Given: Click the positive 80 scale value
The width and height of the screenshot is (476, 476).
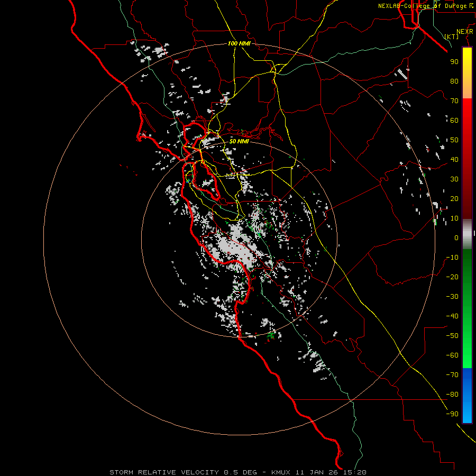Looking at the screenshot, I should (x=454, y=81).
